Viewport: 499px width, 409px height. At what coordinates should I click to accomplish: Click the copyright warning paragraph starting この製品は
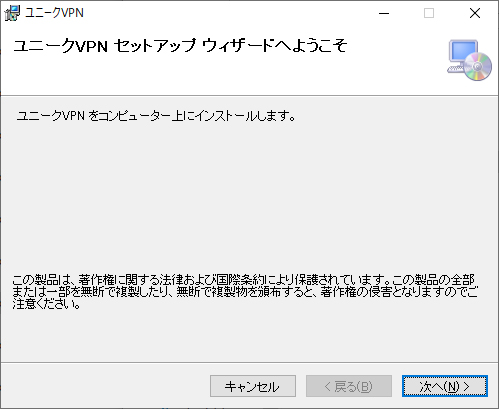245,292
